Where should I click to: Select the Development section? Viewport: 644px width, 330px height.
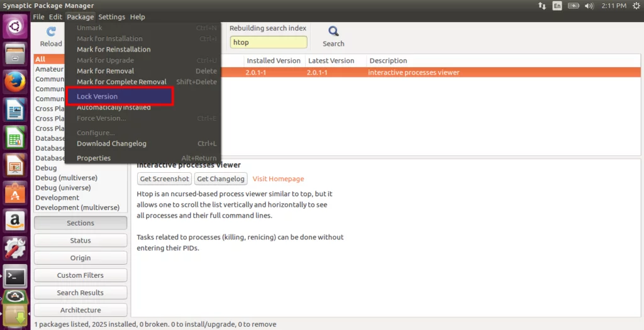[80, 197]
